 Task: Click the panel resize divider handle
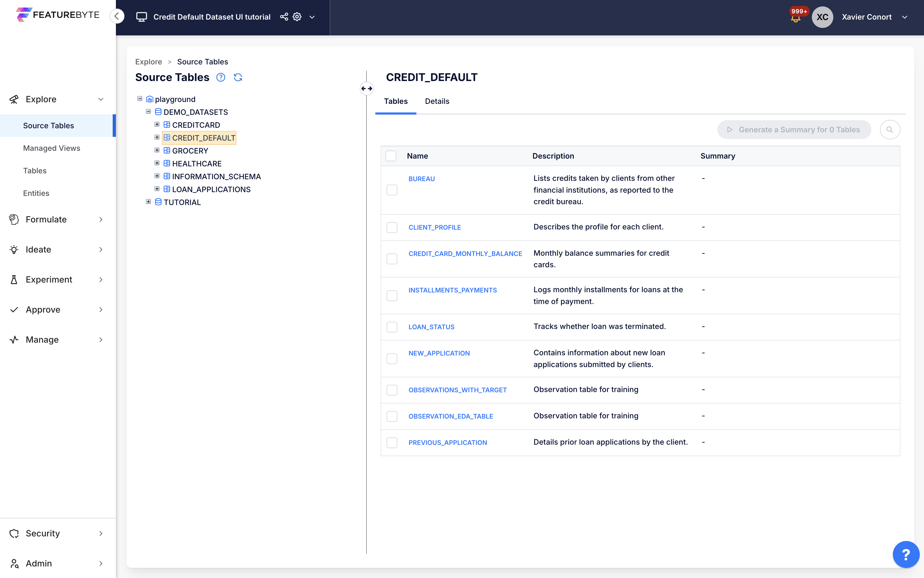[366, 89]
